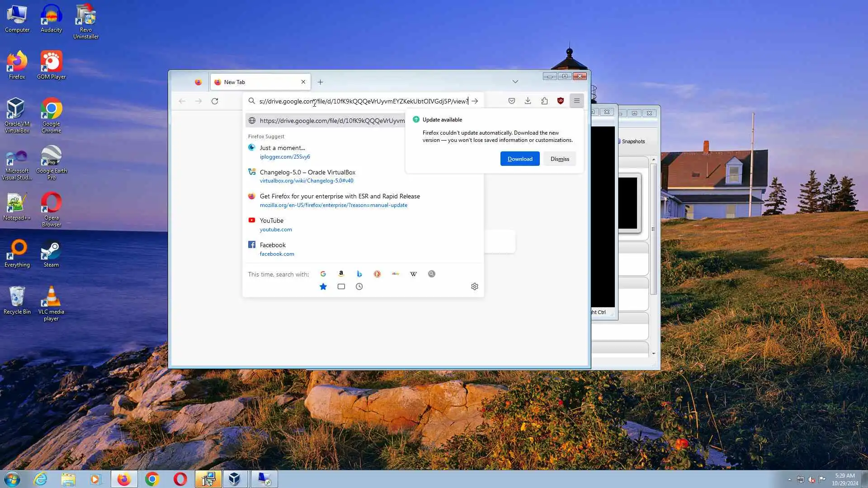Search with DuckDuckGo one-off icon
This screenshot has width=868, height=488.
(x=377, y=274)
